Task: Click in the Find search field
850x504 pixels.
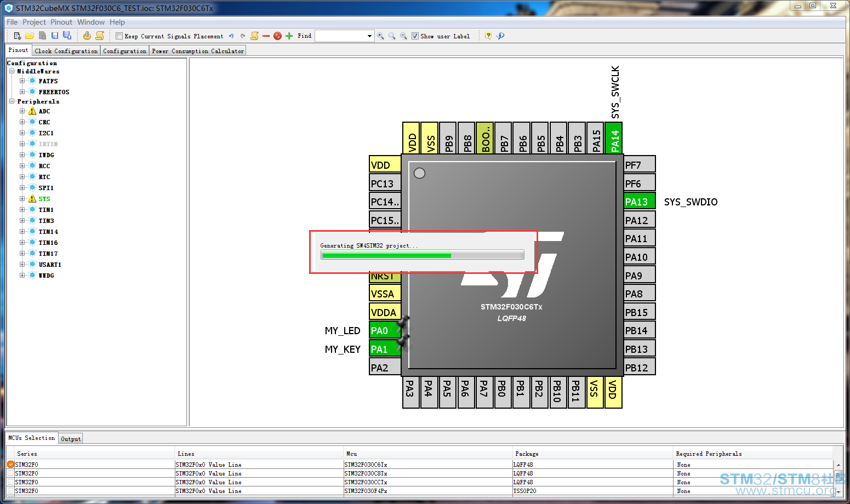Action: tap(340, 36)
